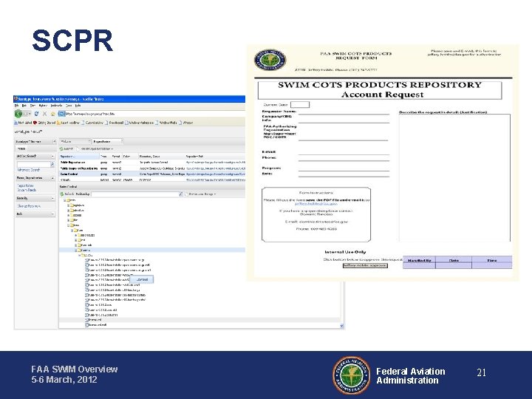Click the approve button under Internal Use Only
The height and width of the screenshot is (399, 532).
click(x=365, y=265)
